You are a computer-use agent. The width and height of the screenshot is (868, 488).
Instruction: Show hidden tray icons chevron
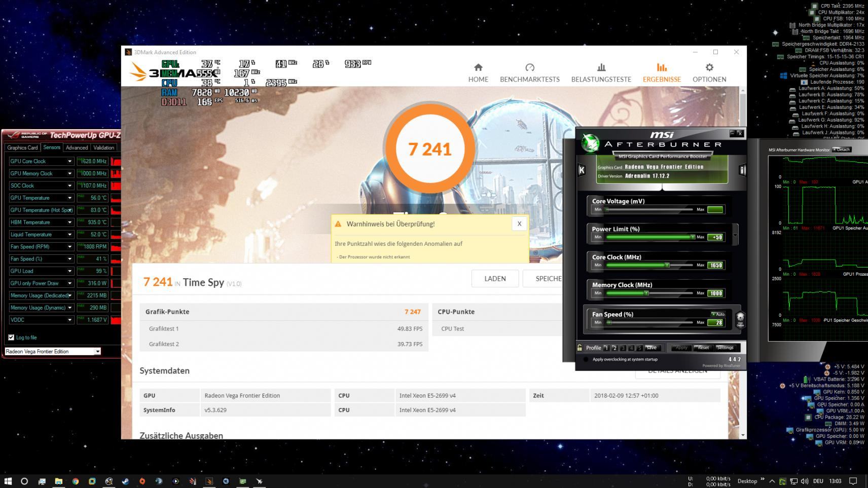(772, 481)
